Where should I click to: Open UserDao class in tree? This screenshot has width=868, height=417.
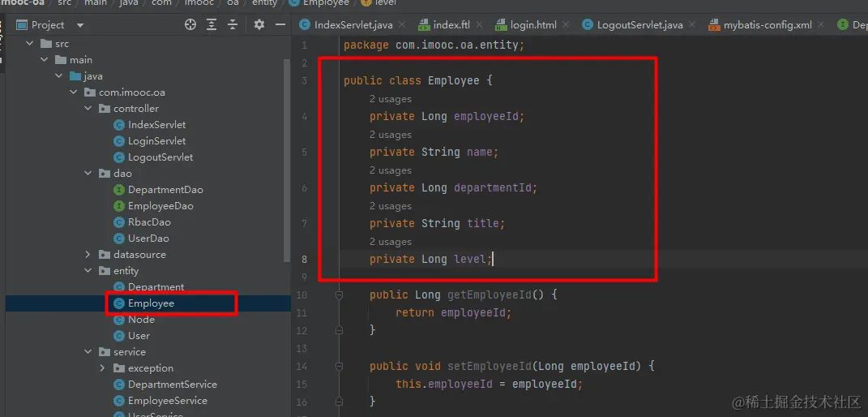148,239
